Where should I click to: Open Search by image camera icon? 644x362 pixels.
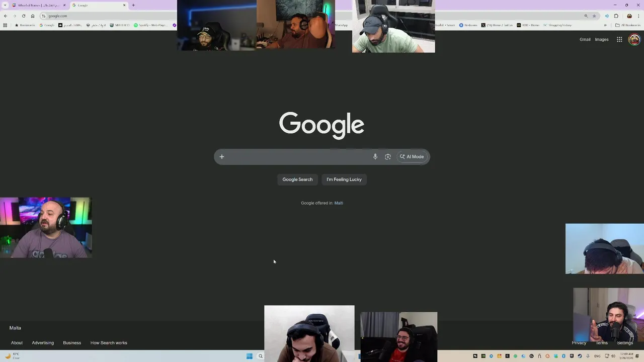click(x=388, y=156)
